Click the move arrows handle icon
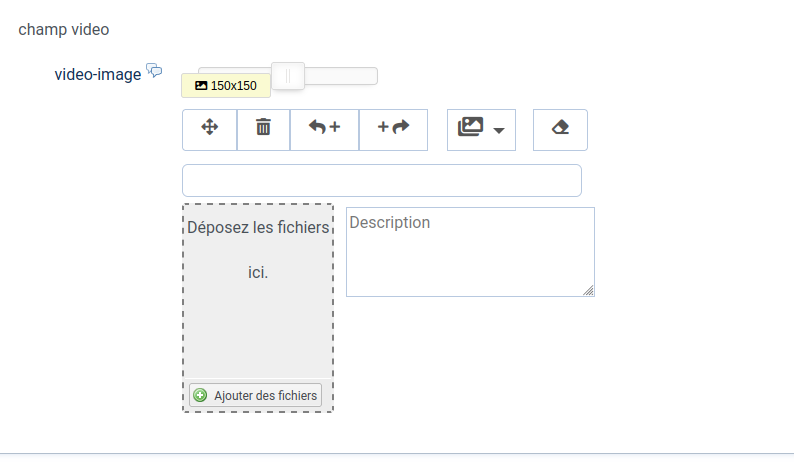The width and height of the screenshot is (794, 468). click(210, 127)
